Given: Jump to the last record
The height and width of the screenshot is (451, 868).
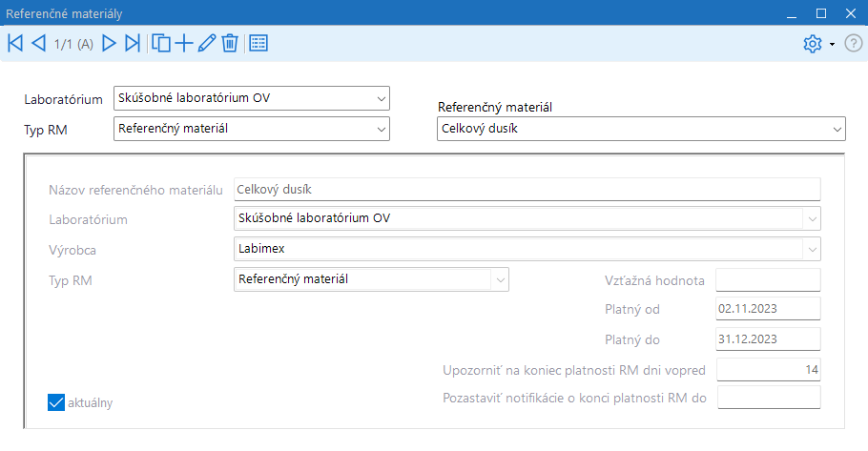Looking at the screenshot, I should pyautogui.click(x=133, y=43).
